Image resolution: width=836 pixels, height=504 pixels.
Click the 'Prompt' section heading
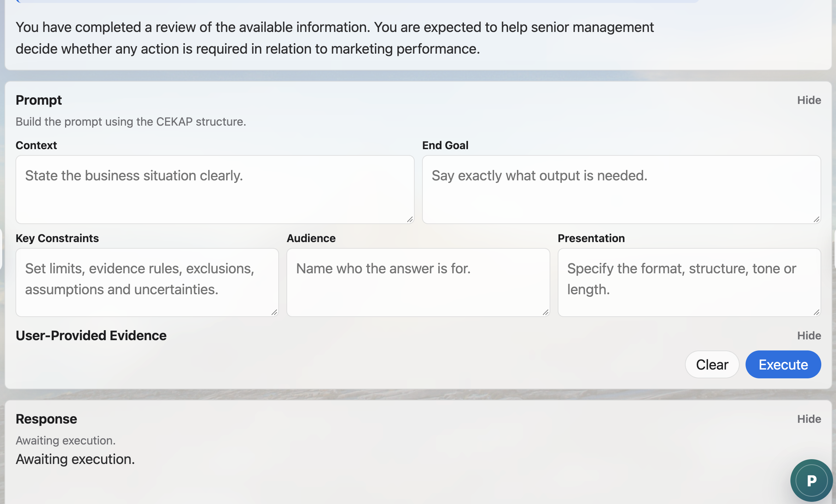[x=39, y=100]
